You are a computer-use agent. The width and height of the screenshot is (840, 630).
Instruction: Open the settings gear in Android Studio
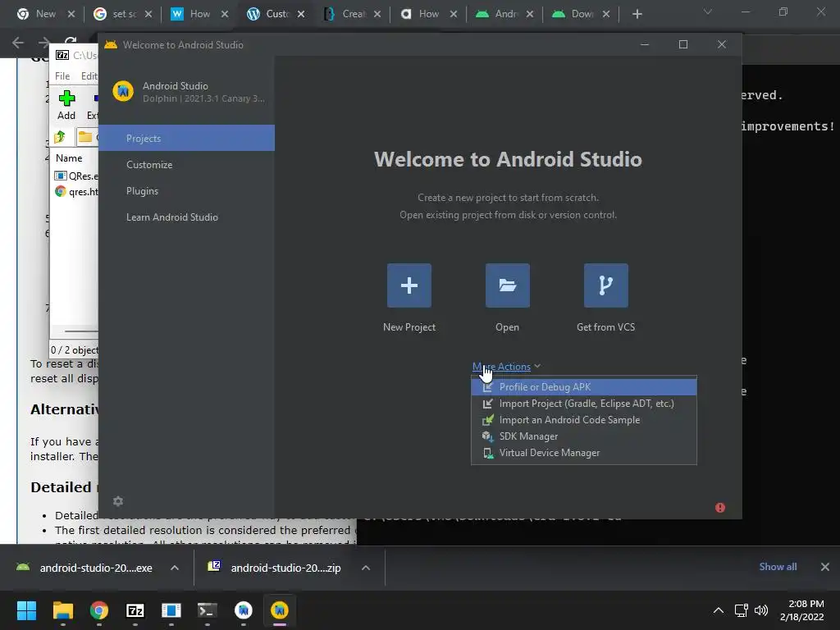pos(118,501)
